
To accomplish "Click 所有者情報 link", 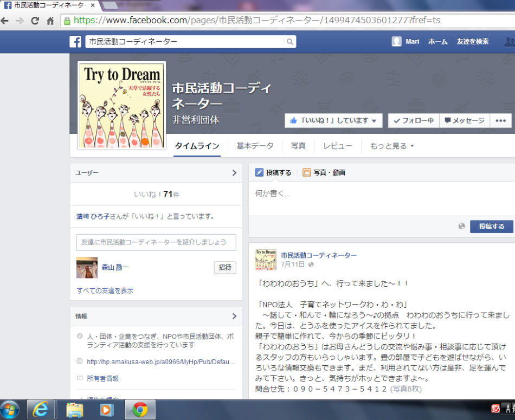I will 103,378.
